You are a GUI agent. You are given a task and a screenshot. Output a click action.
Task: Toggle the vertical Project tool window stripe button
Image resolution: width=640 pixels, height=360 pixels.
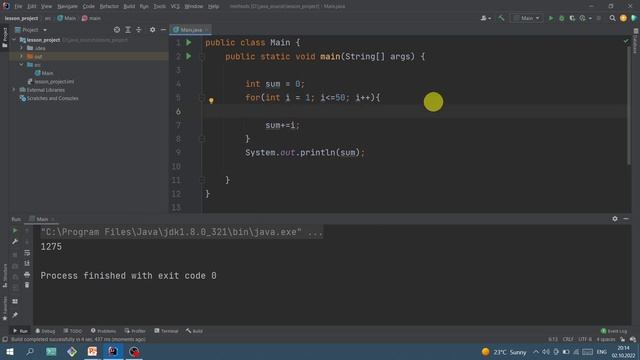pos(4,38)
